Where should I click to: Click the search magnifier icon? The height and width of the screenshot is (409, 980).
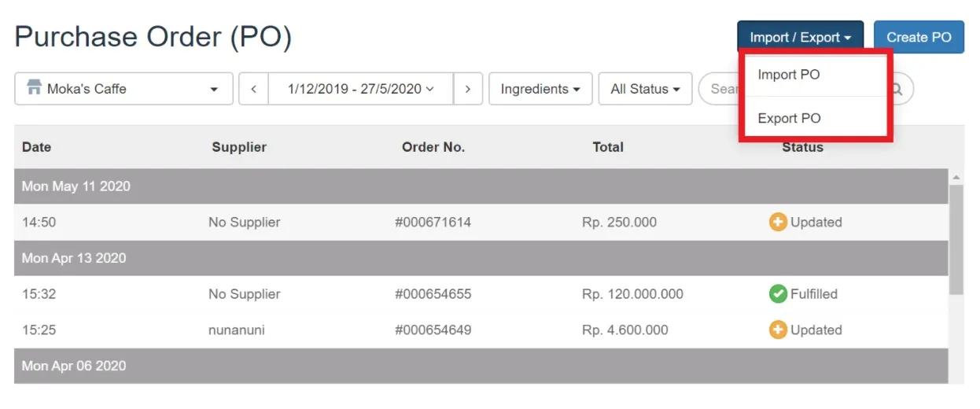897,89
